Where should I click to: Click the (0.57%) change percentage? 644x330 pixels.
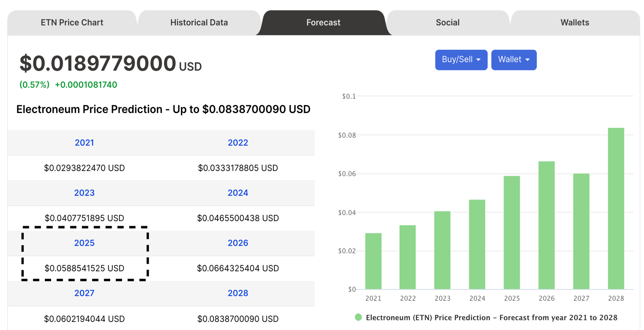point(34,85)
